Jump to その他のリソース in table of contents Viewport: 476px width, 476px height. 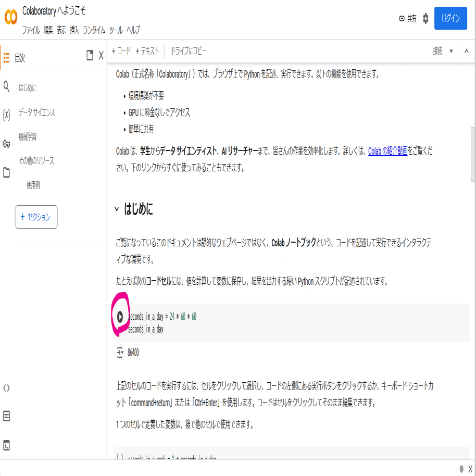tap(36, 160)
